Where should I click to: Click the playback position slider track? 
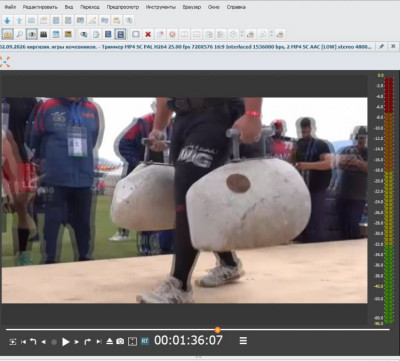(198, 330)
